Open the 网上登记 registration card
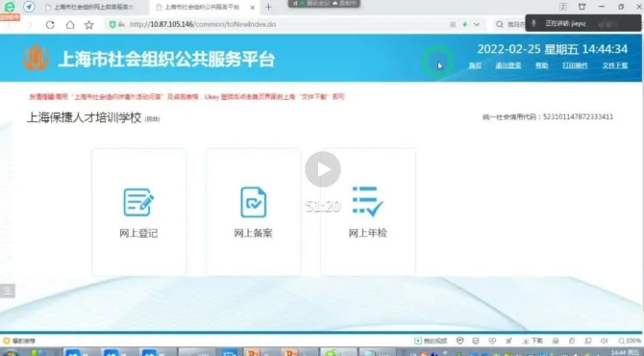Image resolution: width=644 pixels, height=356 pixels. 138,212
